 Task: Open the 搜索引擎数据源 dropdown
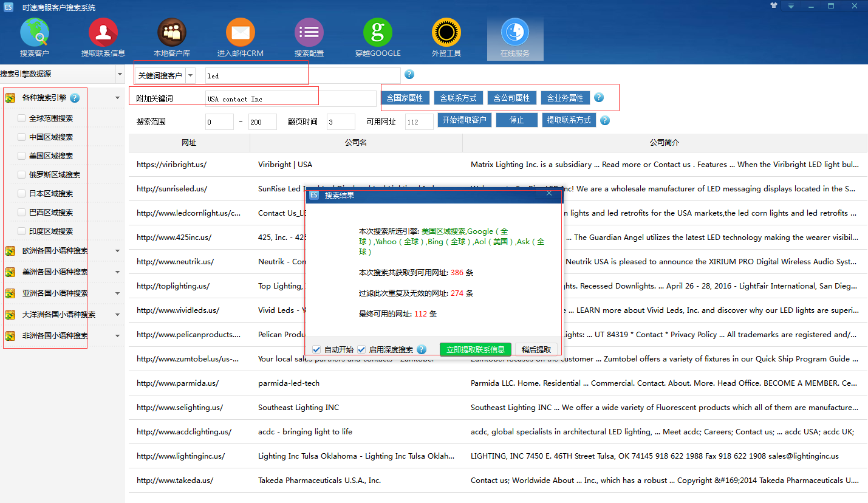119,75
